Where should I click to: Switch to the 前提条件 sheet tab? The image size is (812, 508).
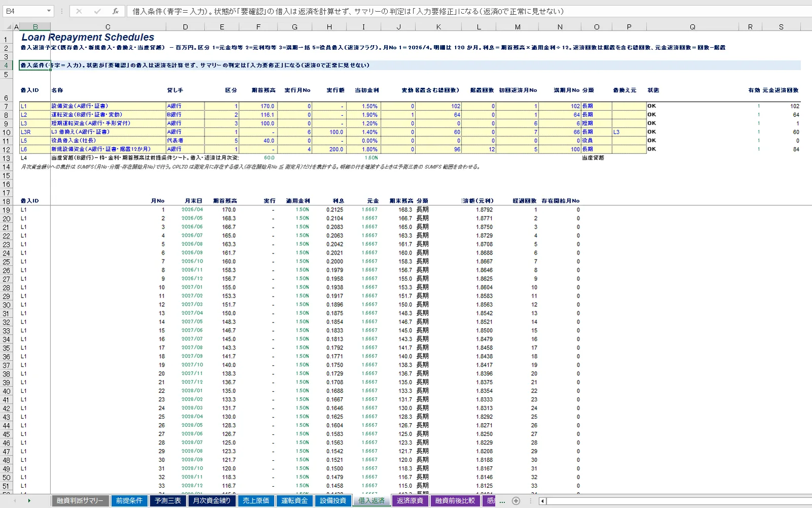point(129,501)
